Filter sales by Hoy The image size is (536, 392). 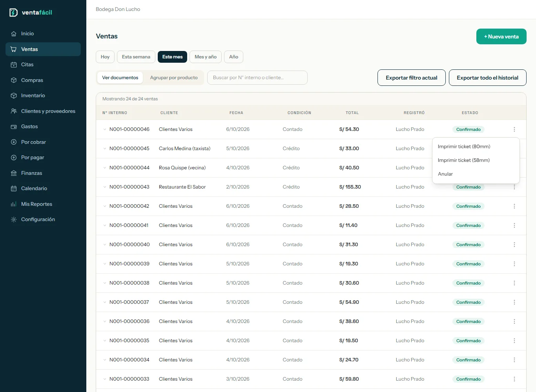(105, 57)
